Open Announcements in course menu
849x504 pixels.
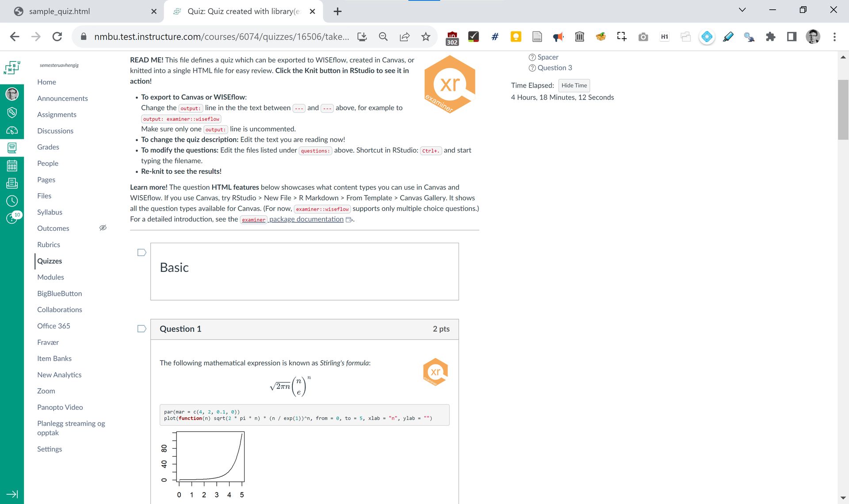[x=62, y=98]
